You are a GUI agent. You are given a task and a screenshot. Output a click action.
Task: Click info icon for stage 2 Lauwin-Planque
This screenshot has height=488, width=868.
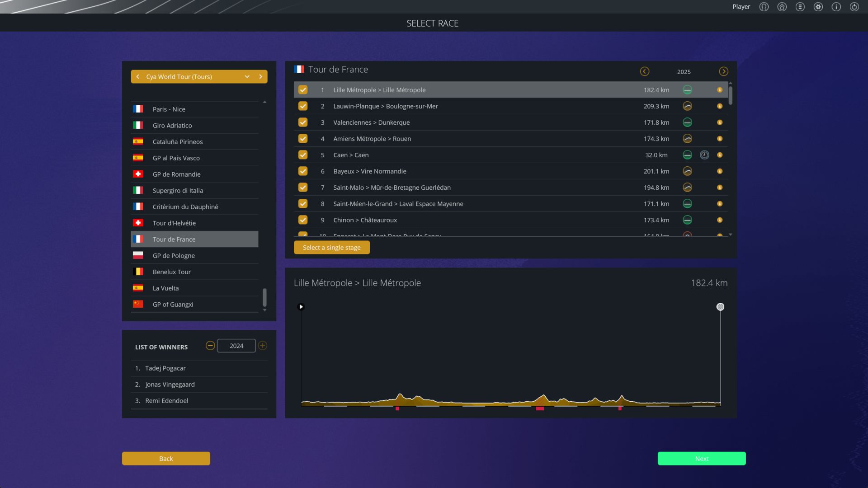720,106
